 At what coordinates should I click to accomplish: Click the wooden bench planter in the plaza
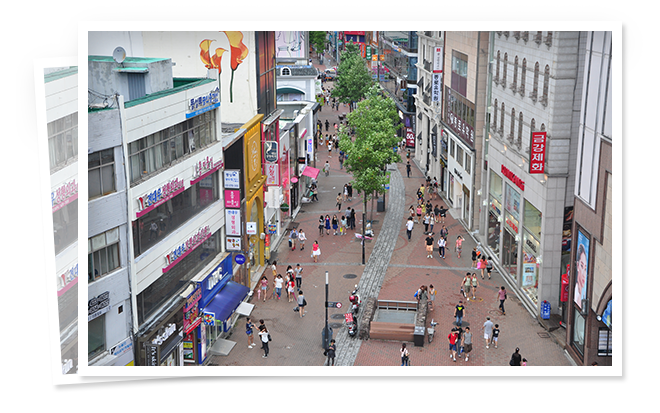[x=392, y=320]
